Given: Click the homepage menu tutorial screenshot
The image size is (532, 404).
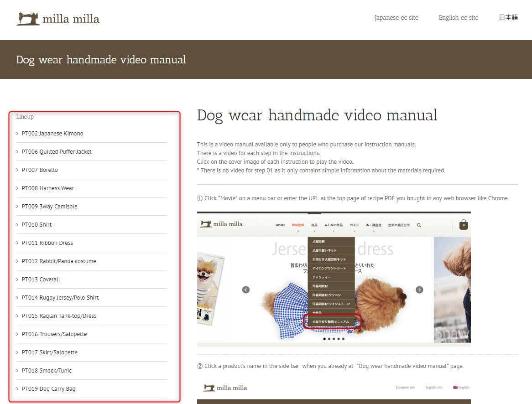Looking at the screenshot, I should (334, 279).
